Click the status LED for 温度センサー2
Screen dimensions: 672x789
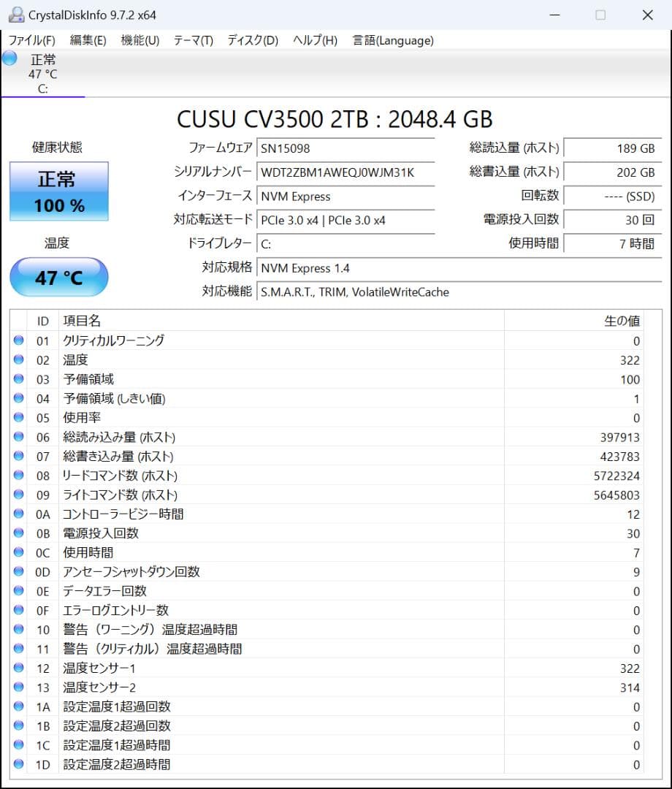[x=18, y=687]
